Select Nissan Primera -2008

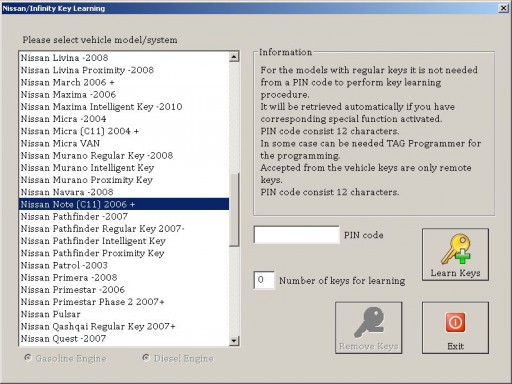(x=124, y=277)
